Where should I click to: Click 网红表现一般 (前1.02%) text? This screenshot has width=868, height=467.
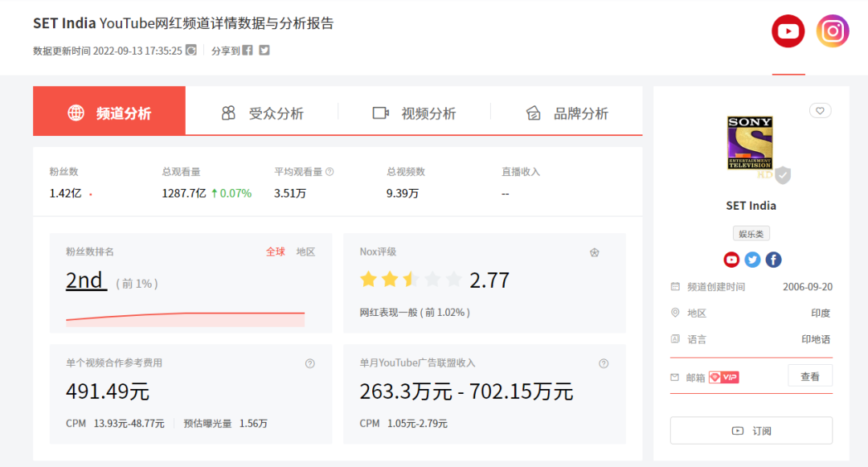(x=415, y=312)
